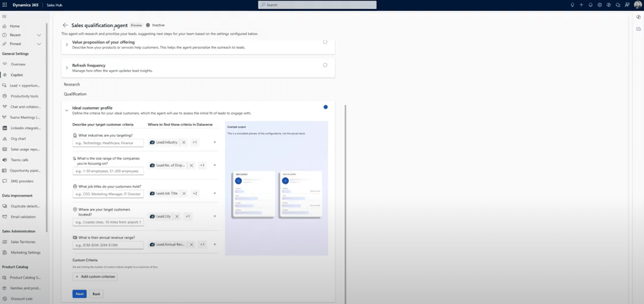The width and height of the screenshot is (644, 304).
Task: Remove Lead.Job Title field mapping
Action: [184, 193]
